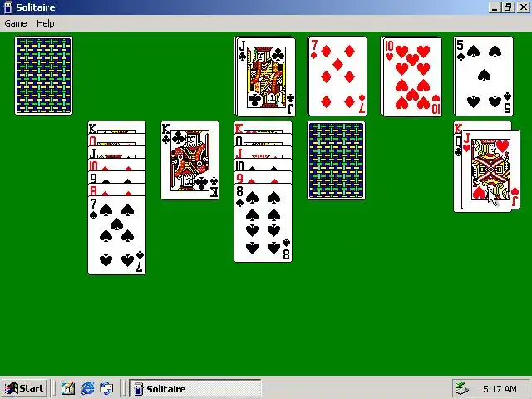Draw from the stock deck pile
Viewport: 532px width, 399px height.
[x=44, y=76]
